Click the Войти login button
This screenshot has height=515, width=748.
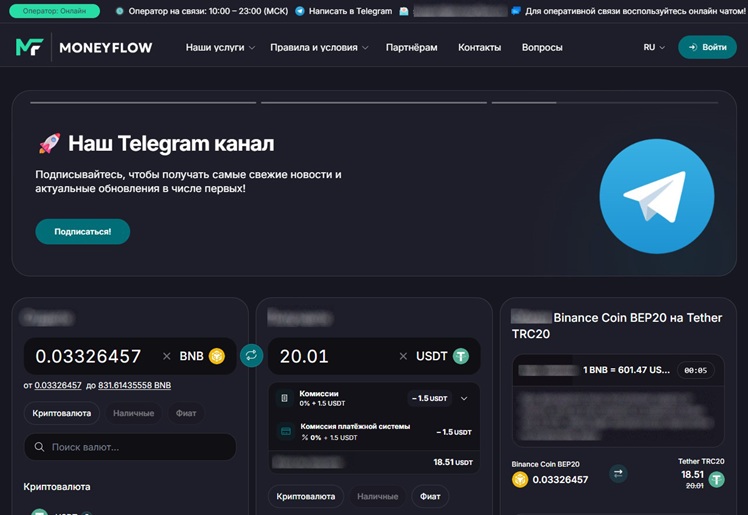[707, 47]
